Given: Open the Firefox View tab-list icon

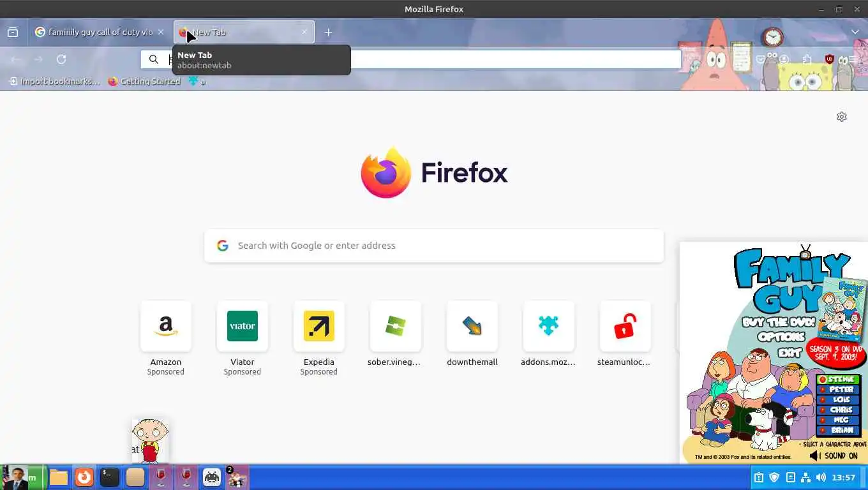Looking at the screenshot, I should 13,32.
